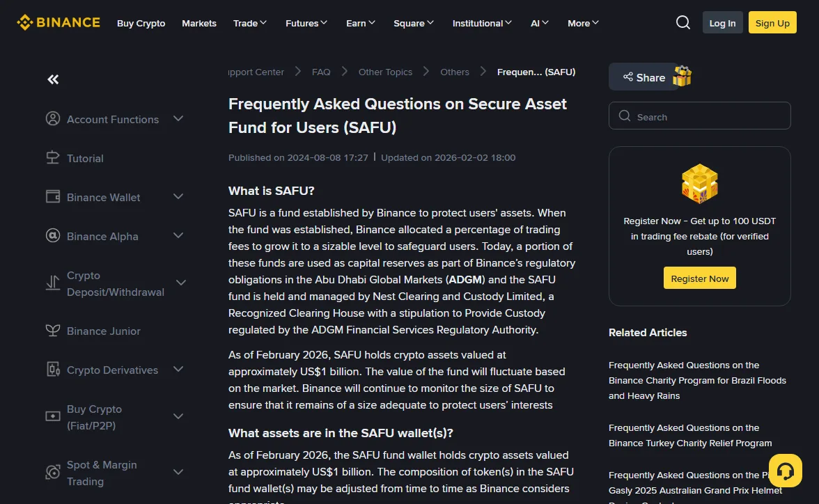Expand Crypto Deposit/Withdrawal section
Viewport: 819px width, 504px height.
point(181,283)
